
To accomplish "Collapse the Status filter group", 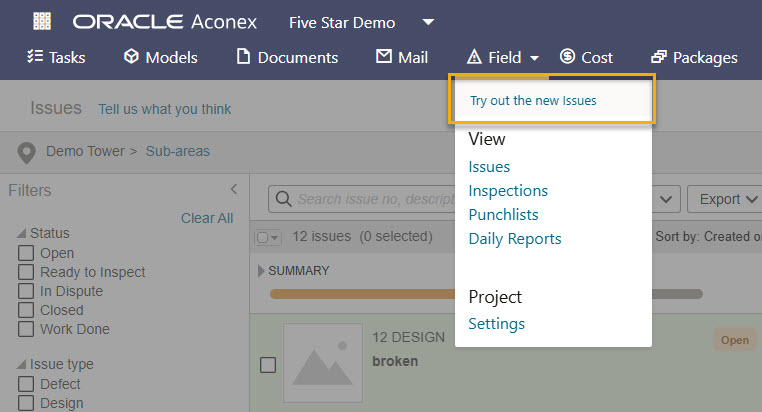I will 21,233.
